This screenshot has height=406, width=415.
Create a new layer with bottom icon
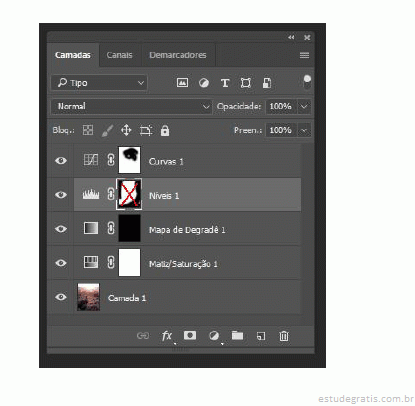pyautogui.click(x=261, y=336)
